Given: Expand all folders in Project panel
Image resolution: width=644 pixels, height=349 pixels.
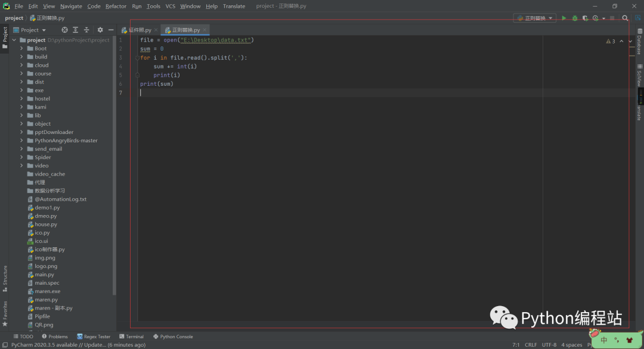Looking at the screenshot, I should click(76, 30).
